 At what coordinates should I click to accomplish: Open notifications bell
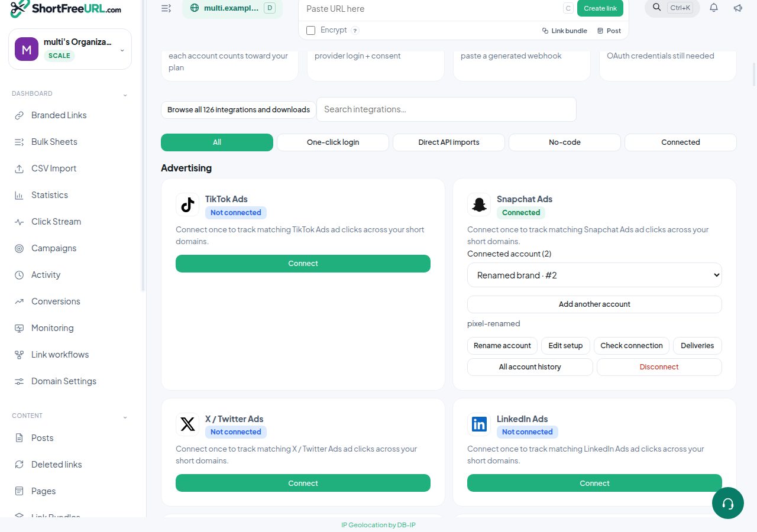point(714,8)
